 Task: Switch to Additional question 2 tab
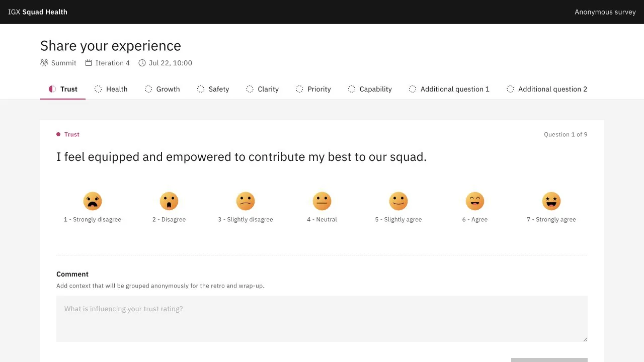546,89
